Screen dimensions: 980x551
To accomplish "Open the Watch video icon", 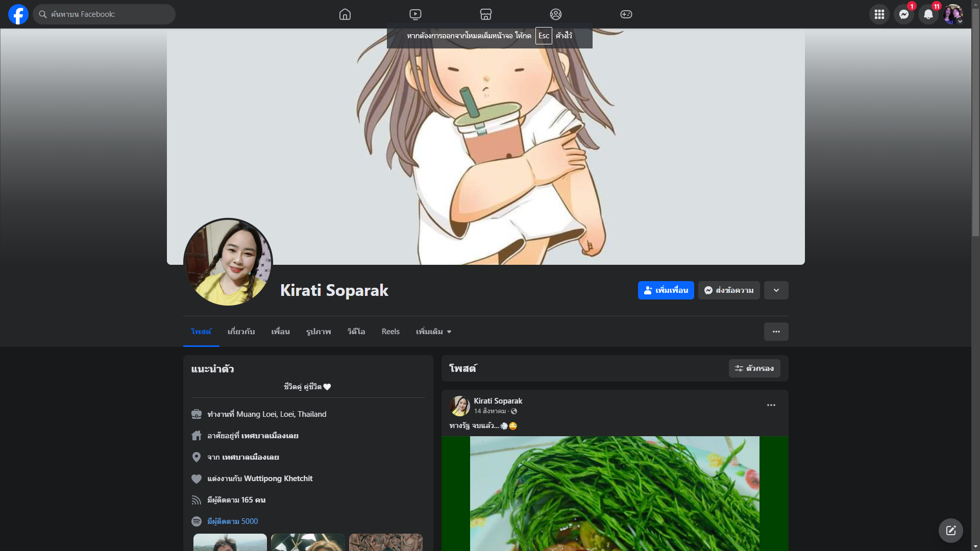I will pyautogui.click(x=415, y=14).
